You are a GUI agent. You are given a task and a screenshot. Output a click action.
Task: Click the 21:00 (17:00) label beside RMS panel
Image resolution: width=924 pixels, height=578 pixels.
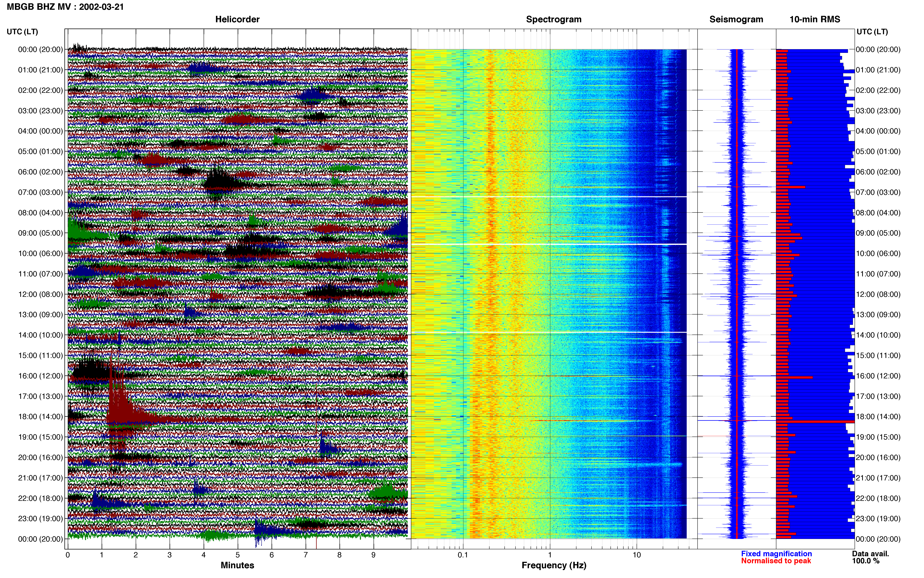(x=878, y=478)
